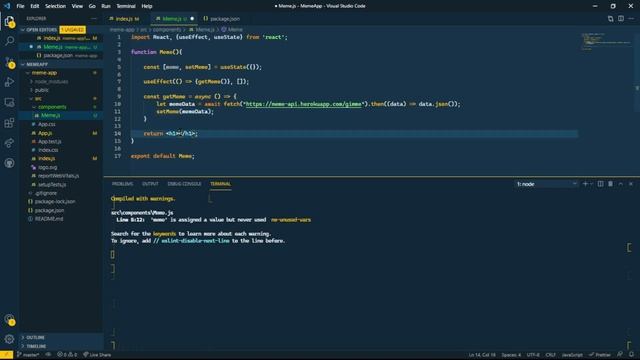The image size is (640, 360).
Task: Click the remote window indicator in status bar
Action: (x=7, y=355)
